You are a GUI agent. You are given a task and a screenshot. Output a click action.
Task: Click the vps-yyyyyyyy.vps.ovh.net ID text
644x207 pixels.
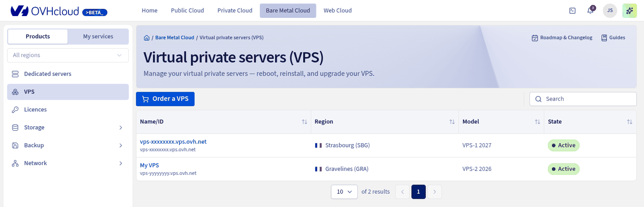[x=168, y=173]
